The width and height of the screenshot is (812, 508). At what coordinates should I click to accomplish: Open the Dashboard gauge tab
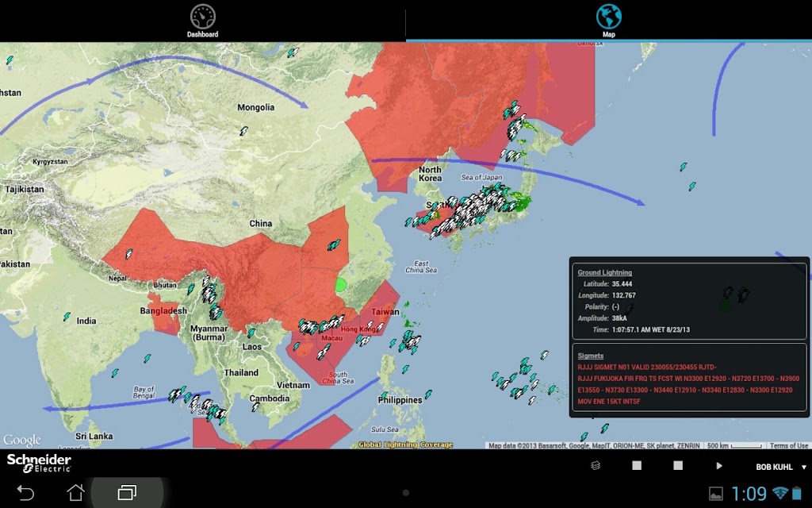pos(202,21)
